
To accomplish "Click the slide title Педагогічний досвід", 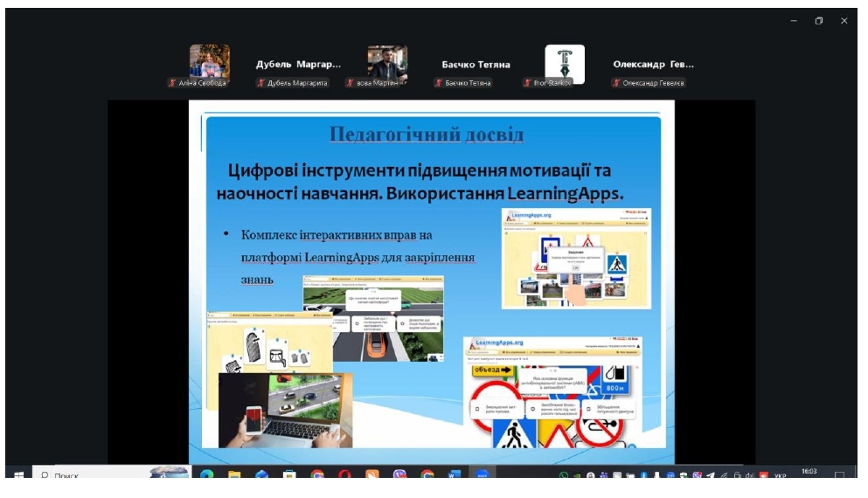I will [x=427, y=135].
